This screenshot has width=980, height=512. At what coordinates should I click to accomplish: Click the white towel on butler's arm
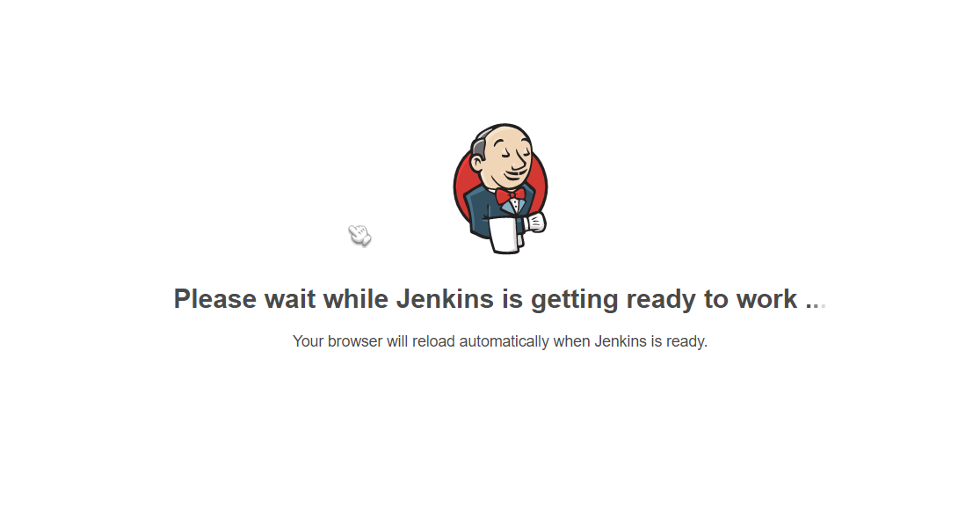505,235
